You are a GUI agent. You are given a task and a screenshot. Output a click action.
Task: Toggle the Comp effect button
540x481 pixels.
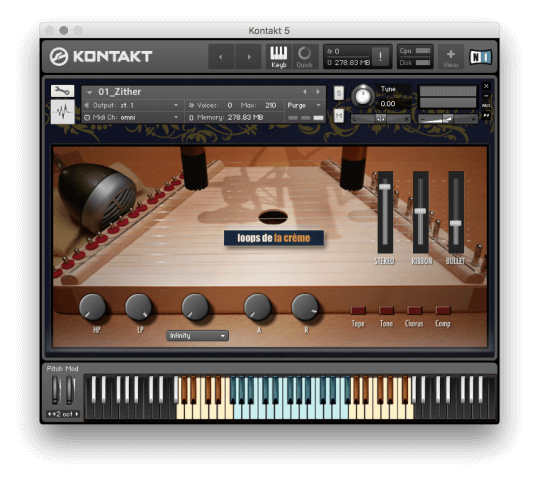(x=443, y=310)
